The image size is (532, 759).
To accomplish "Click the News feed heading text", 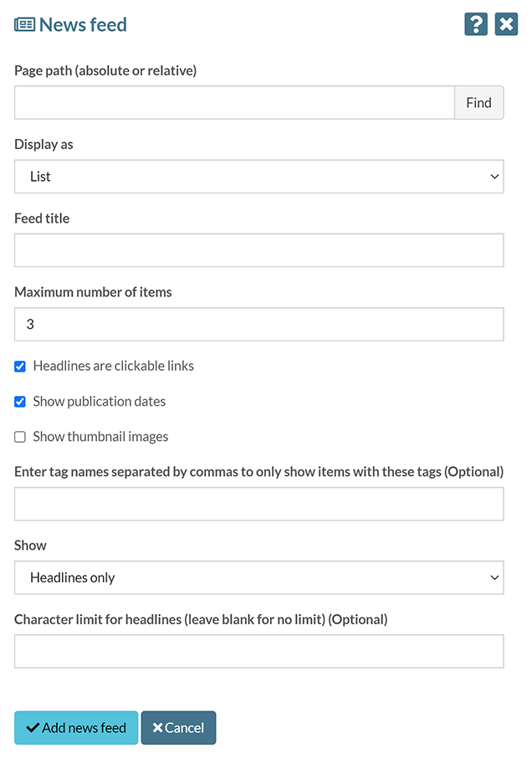I will pyautogui.click(x=83, y=24).
